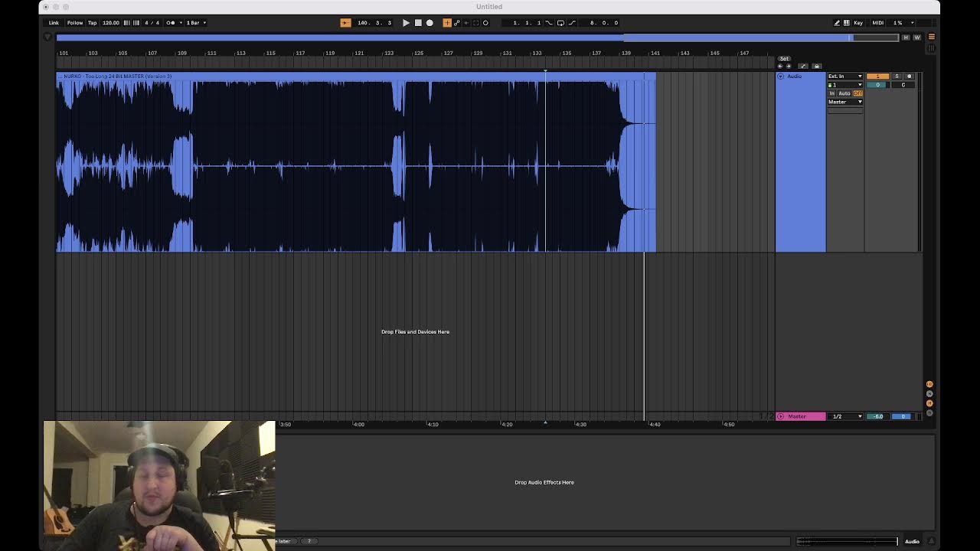Click the W optimize arrangement width button
Viewport: 980px width, 551px height.
(916, 37)
